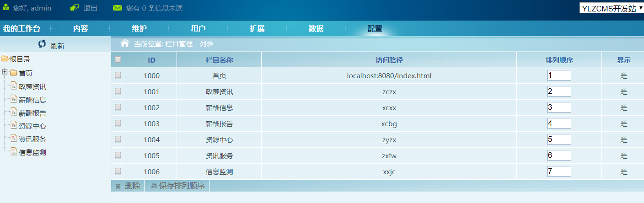Open the YLZCMS开发站 site dropdown
This screenshot has width=644, height=203.
[x=612, y=8]
